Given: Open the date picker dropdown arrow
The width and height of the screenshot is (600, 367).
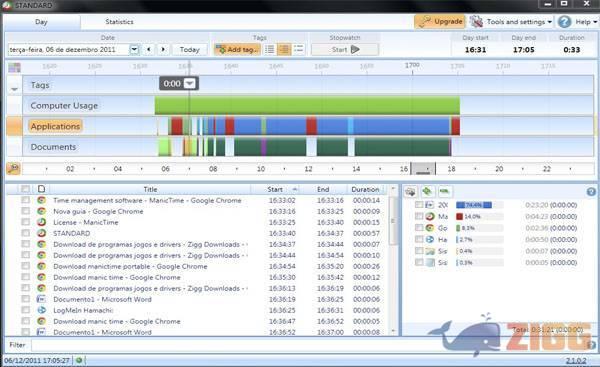Looking at the screenshot, I should (134, 49).
